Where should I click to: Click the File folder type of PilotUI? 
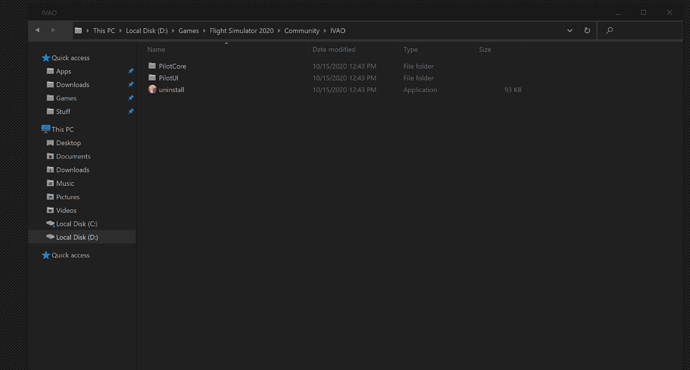click(x=418, y=78)
